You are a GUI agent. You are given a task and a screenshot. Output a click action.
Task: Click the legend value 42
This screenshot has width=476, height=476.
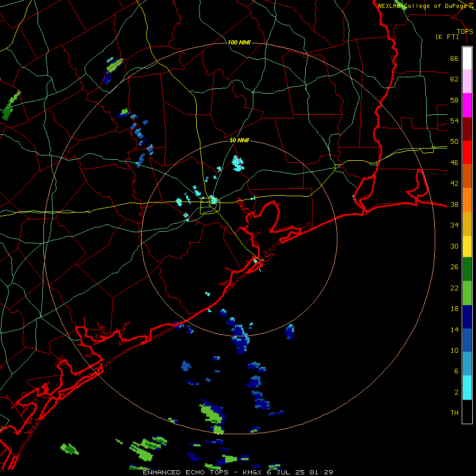454,184
